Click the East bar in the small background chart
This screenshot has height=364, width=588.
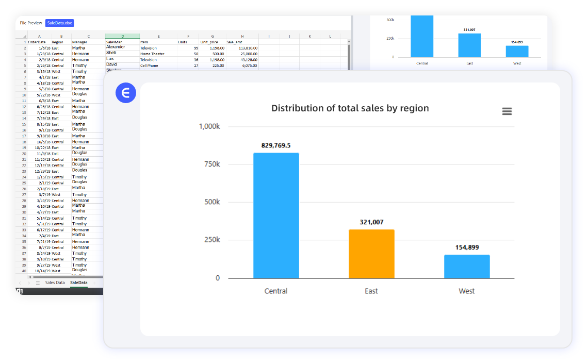coord(469,45)
